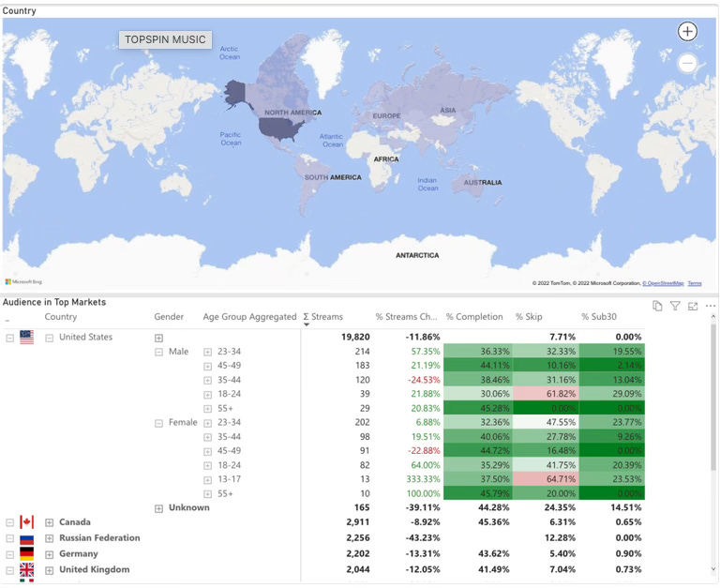This screenshot has height=588, width=720.
Task: Click the Germany flag icon
Action: (x=26, y=554)
